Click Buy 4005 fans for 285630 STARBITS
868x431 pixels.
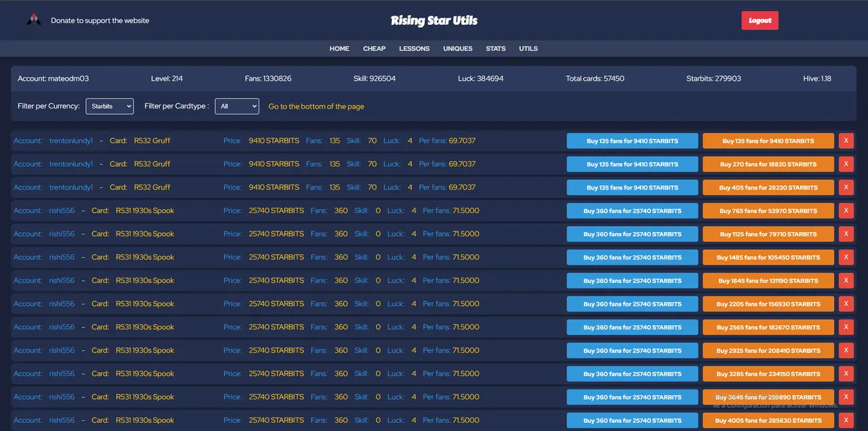[x=768, y=420]
